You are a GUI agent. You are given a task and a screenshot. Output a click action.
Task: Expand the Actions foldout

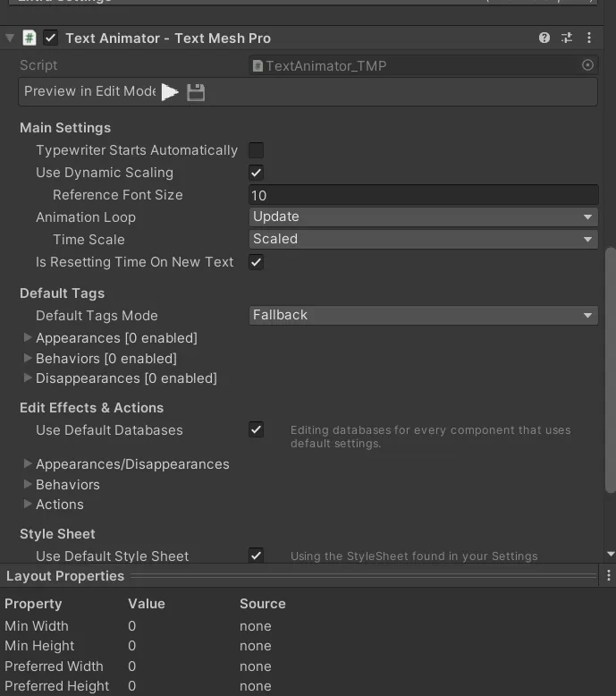tap(28, 504)
